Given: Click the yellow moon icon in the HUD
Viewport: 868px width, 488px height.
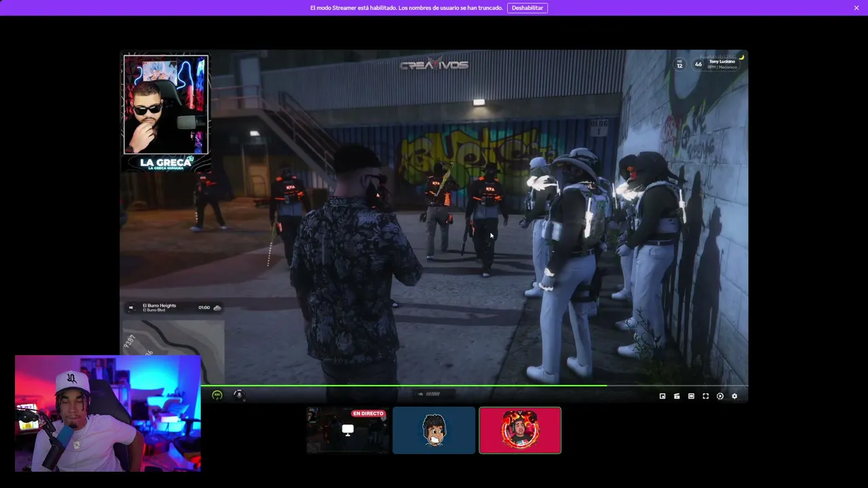Looking at the screenshot, I should 742,58.
